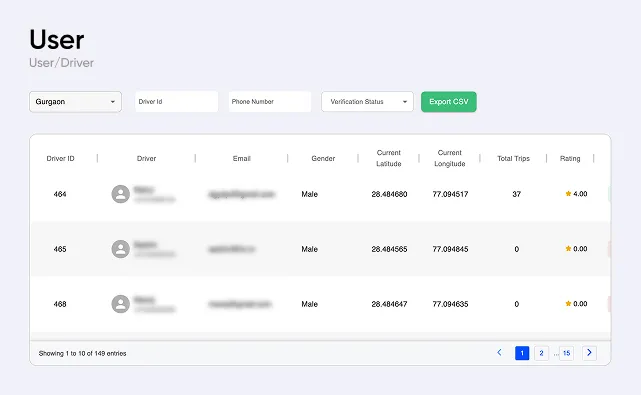Click the Export CSV button
641x395 pixels.
point(448,102)
